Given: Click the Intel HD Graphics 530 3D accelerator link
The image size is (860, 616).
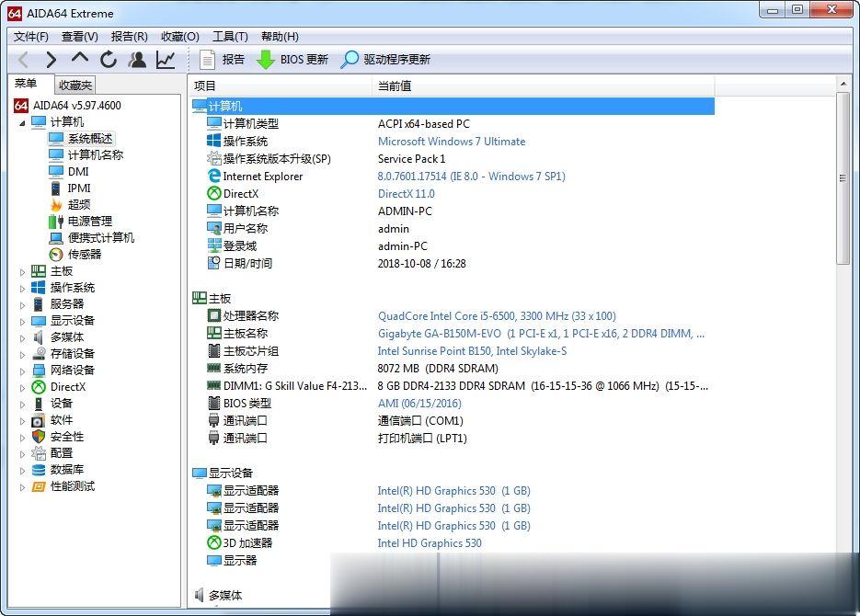Looking at the screenshot, I should click(429, 543).
